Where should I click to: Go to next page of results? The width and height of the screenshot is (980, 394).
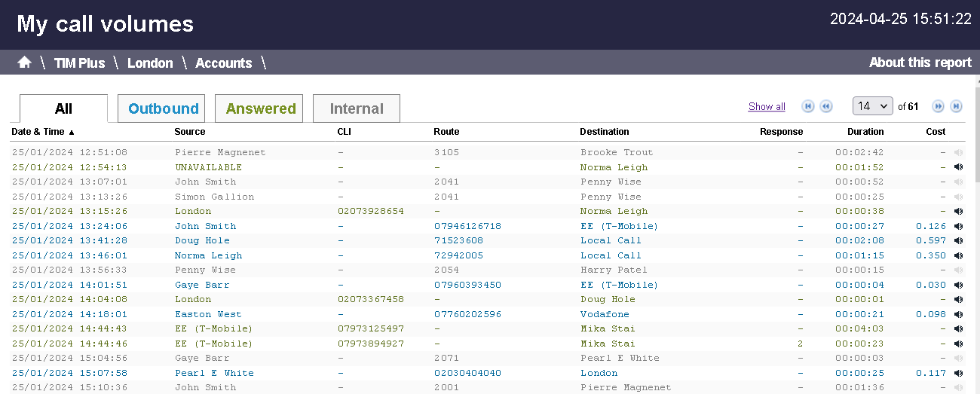point(939,106)
